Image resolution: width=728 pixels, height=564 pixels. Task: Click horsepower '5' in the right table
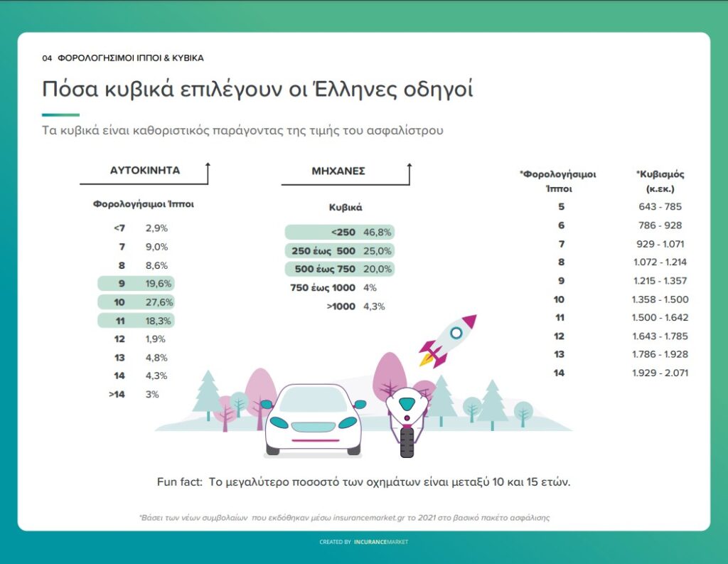561,207
